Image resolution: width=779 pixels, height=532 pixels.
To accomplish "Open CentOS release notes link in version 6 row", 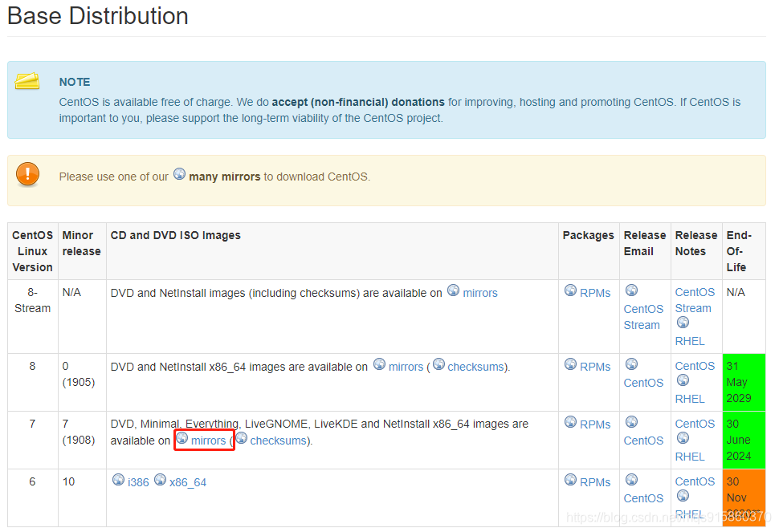I will click(x=695, y=481).
